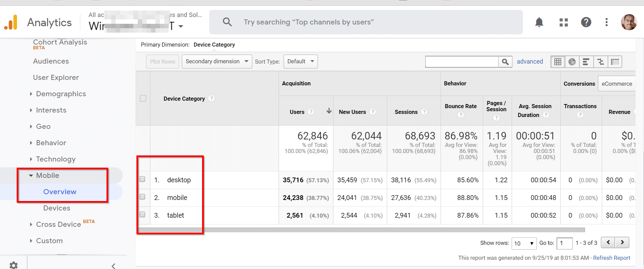The height and width of the screenshot is (269, 644).
Task: Sort by Bounce Rate column header
Action: pyautogui.click(x=461, y=106)
